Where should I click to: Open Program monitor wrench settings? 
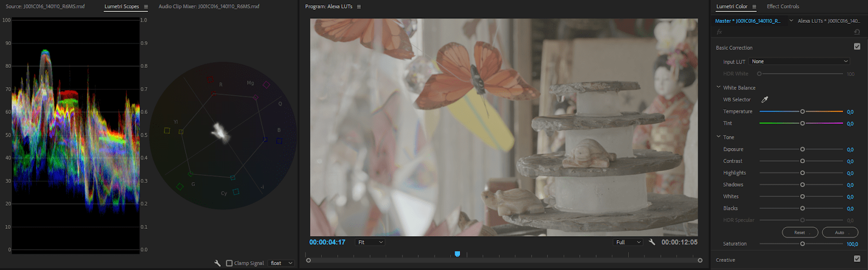[652, 242]
